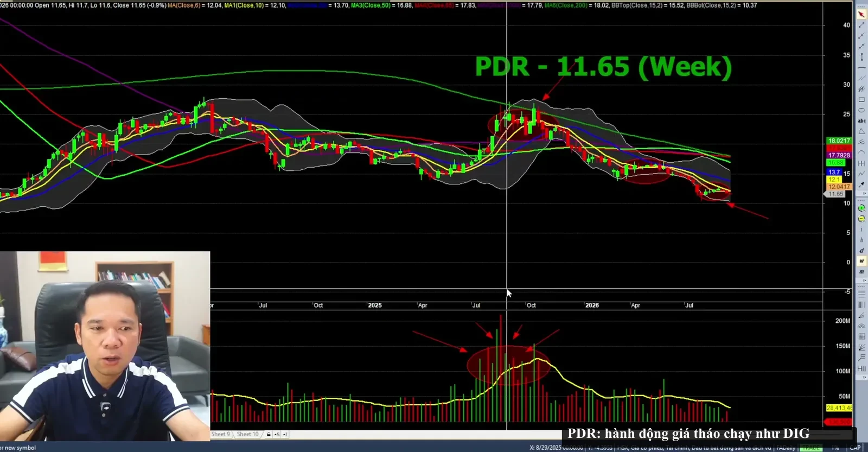This screenshot has width=868, height=452.
Task: Zoom in with green magnifier icon
Action: tap(861, 208)
